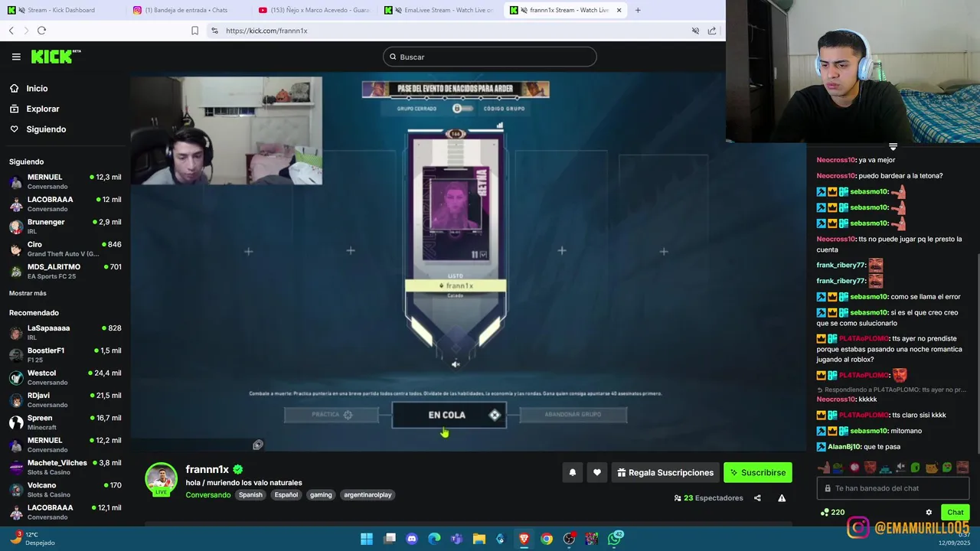980x551 pixels.
Task: Open recommended channel Volcano
Action: [x=65, y=490]
